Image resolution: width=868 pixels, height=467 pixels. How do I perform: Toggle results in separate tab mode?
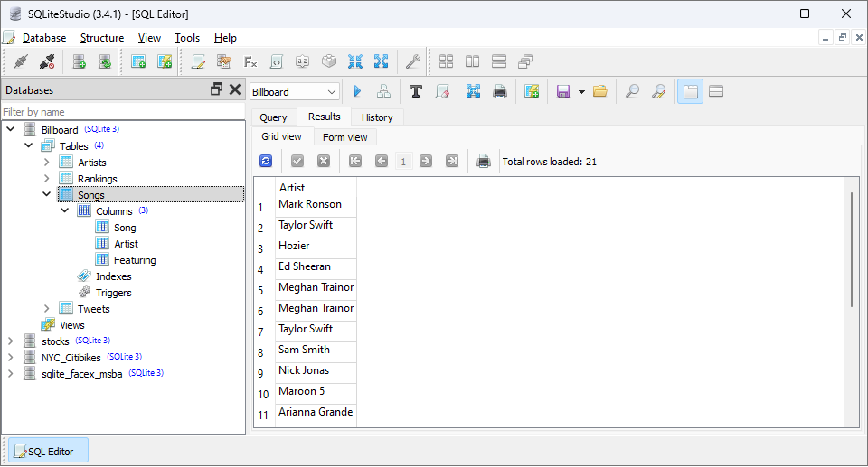(690, 91)
